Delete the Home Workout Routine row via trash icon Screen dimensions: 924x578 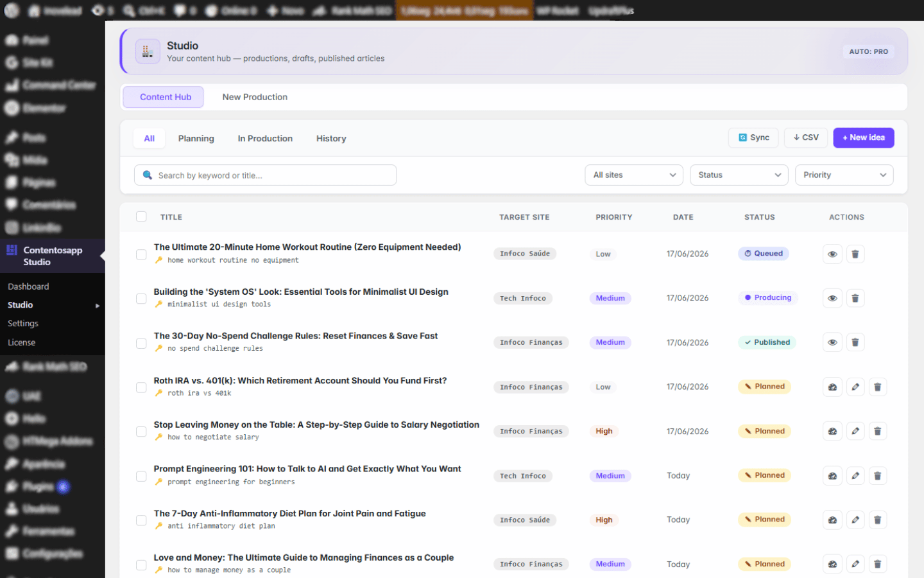(x=855, y=254)
